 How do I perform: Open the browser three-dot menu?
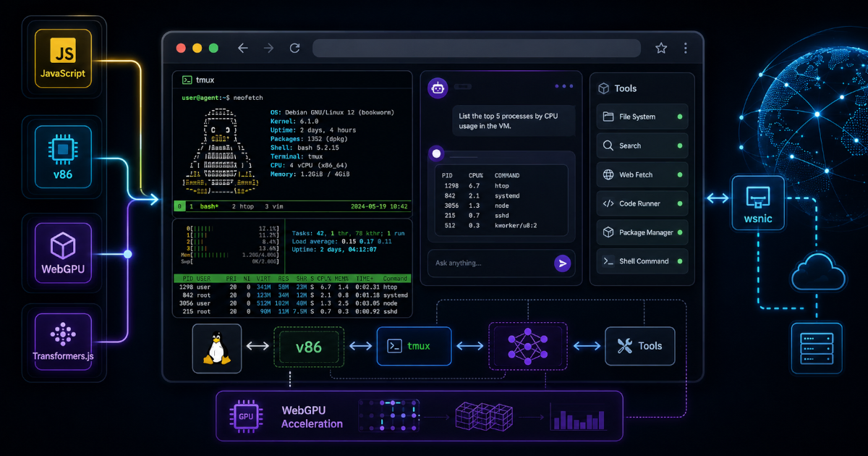pos(686,48)
